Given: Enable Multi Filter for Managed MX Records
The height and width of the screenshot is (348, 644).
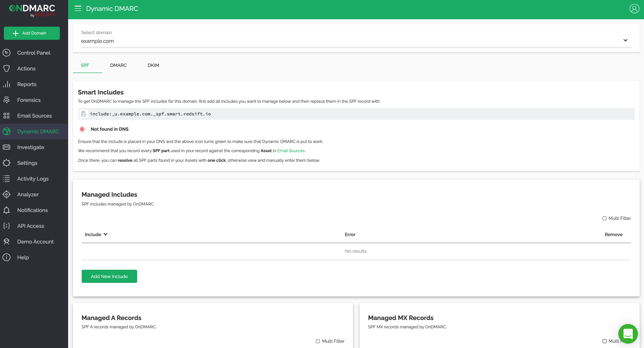Looking at the screenshot, I should tap(604, 341).
